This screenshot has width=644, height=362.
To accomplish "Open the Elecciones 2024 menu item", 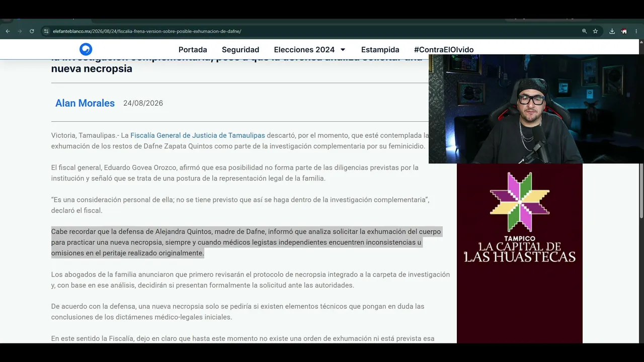I will pyautogui.click(x=304, y=50).
